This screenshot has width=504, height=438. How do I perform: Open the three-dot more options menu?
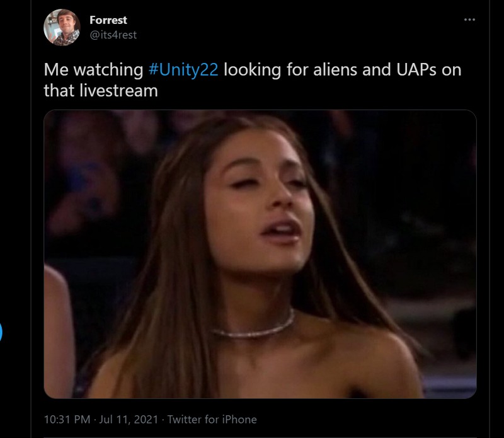tap(469, 20)
